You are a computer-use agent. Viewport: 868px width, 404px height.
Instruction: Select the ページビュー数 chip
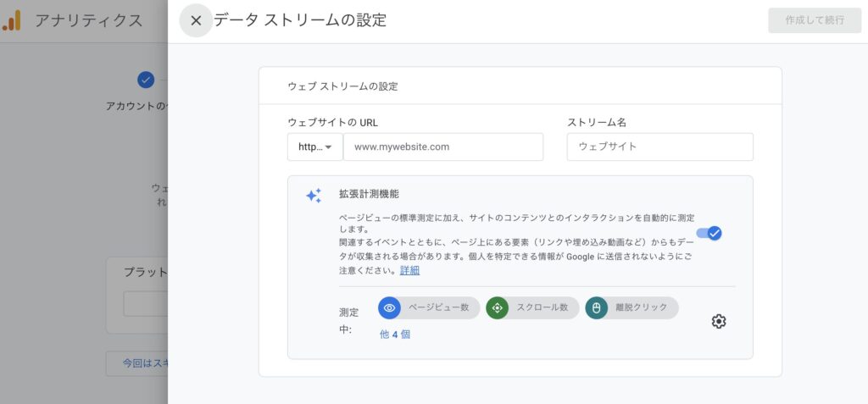(429, 307)
